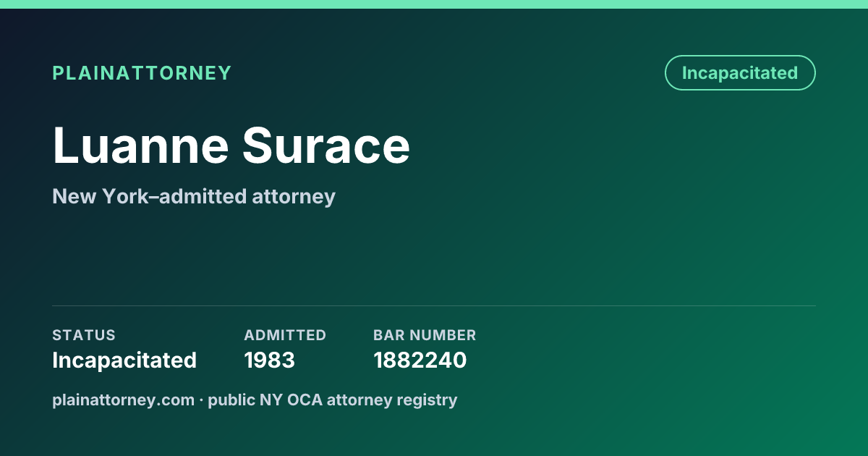This screenshot has height=456, width=868.
Task: Click the surname Surace in the heading
Action: pyautogui.click(x=326, y=145)
